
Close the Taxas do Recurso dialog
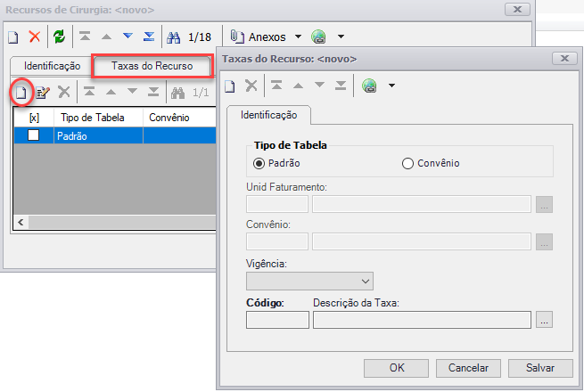tap(564, 59)
